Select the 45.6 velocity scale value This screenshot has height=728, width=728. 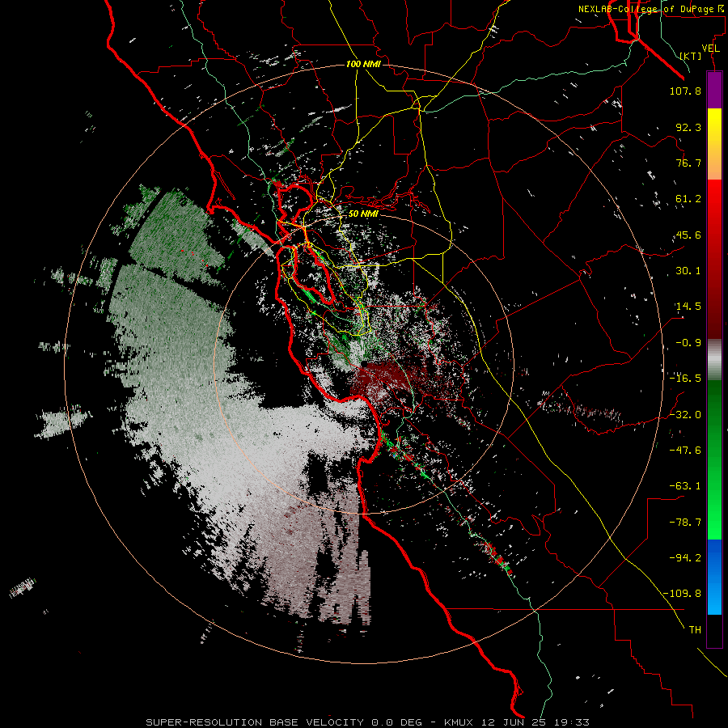688,235
